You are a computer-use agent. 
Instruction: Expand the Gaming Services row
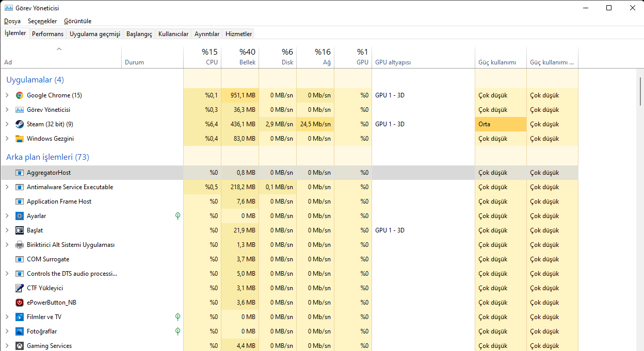[7, 346]
